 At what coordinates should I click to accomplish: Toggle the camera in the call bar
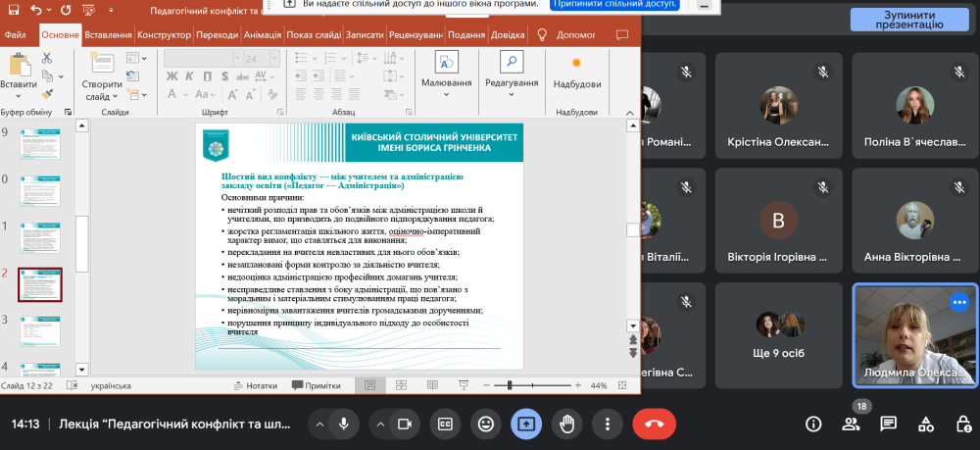(x=403, y=424)
